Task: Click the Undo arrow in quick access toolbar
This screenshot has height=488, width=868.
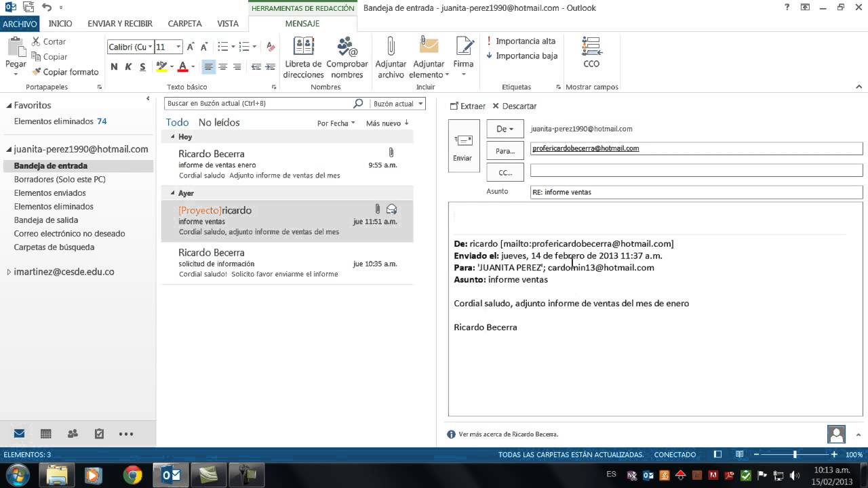Action: tap(46, 7)
